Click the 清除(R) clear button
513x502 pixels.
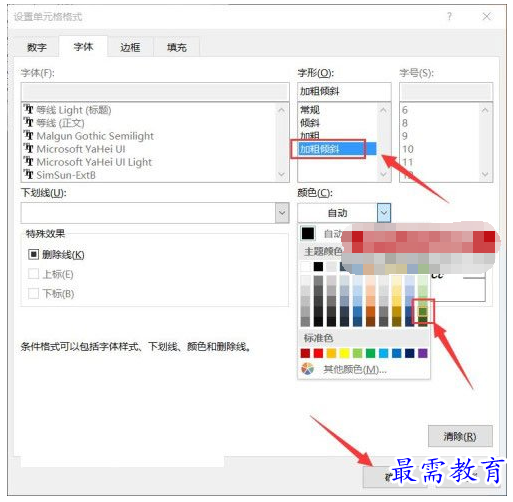pos(460,436)
